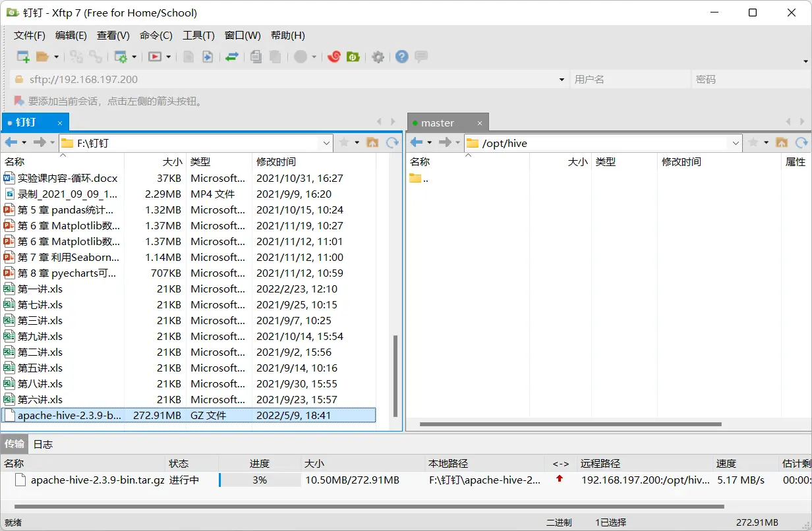Open the 工具(T) menu
This screenshot has height=531, width=812.
coord(198,36)
